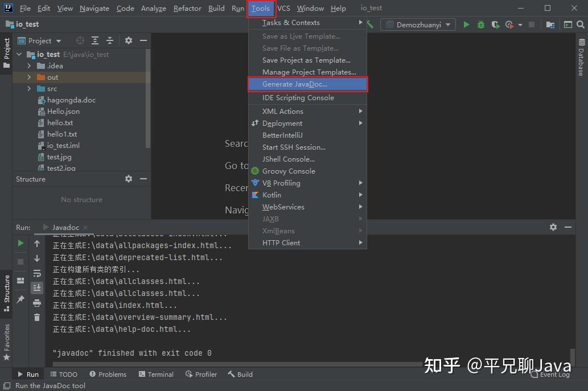
Task: Clear all console output trash icon
Action: pos(37,318)
